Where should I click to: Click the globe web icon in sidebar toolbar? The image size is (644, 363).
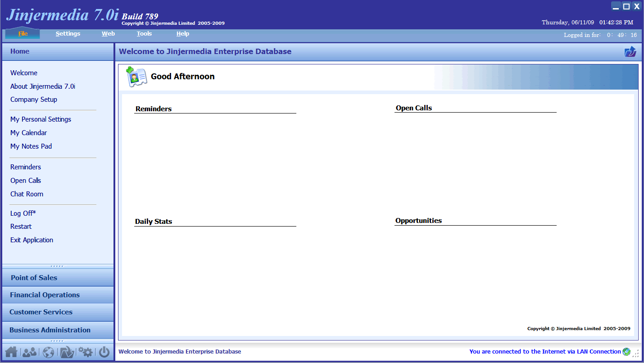click(x=48, y=352)
